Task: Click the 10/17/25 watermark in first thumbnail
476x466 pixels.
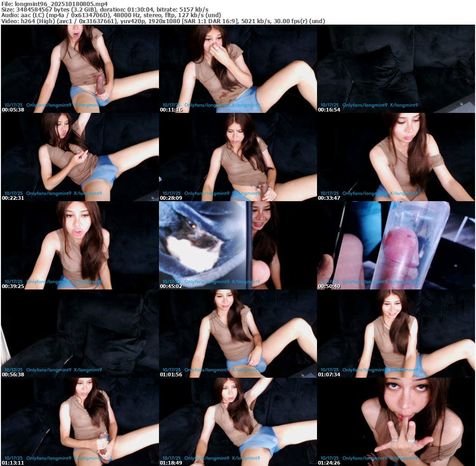Action: [13, 105]
